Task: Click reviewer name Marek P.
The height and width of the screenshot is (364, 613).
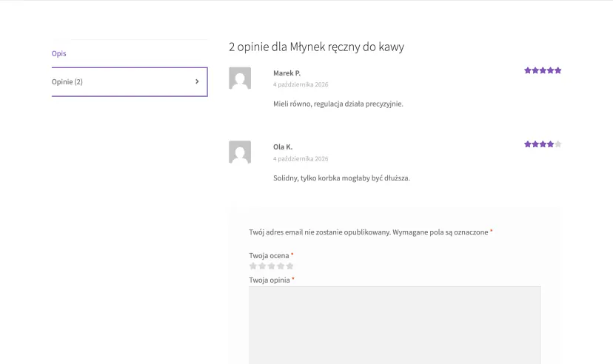Action: tap(287, 73)
